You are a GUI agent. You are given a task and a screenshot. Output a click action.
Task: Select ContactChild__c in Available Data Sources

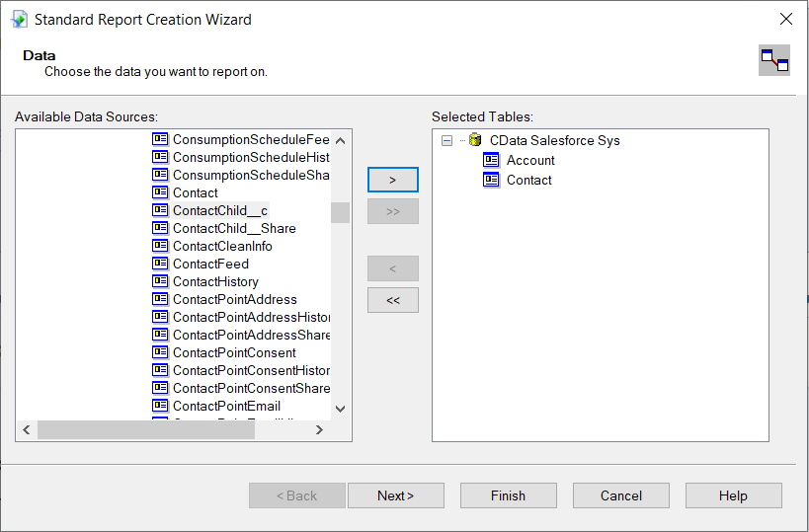point(219,210)
